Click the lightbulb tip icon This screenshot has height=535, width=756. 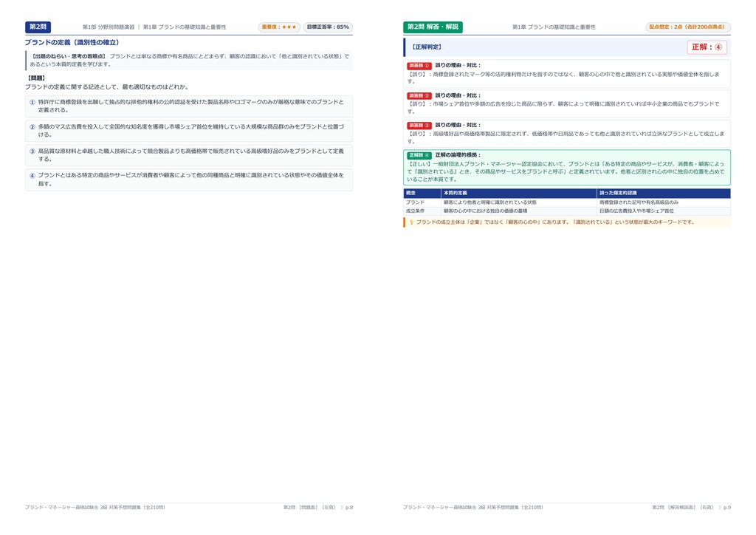pos(411,222)
